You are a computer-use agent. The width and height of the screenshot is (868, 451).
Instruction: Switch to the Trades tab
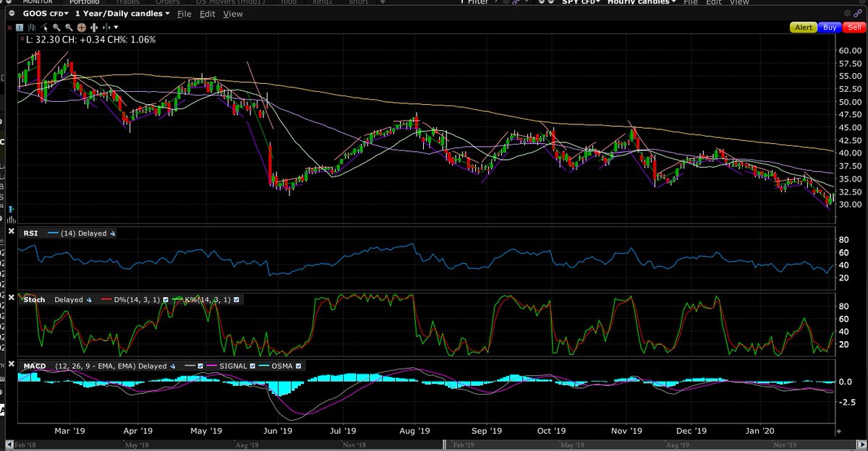(x=127, y=2)
